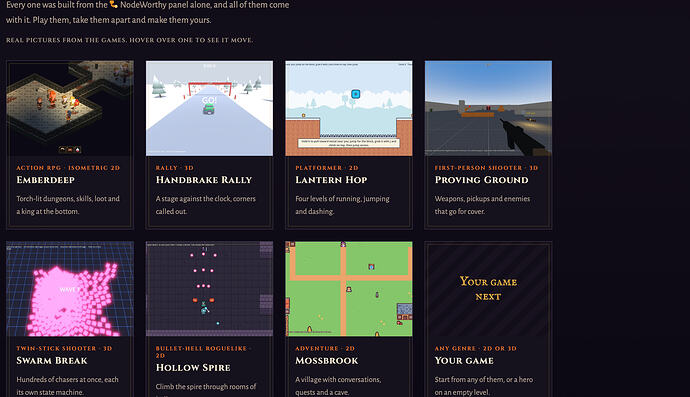Open the Swarm Break title
Screen dimensions: 690x397
[52, 360]
